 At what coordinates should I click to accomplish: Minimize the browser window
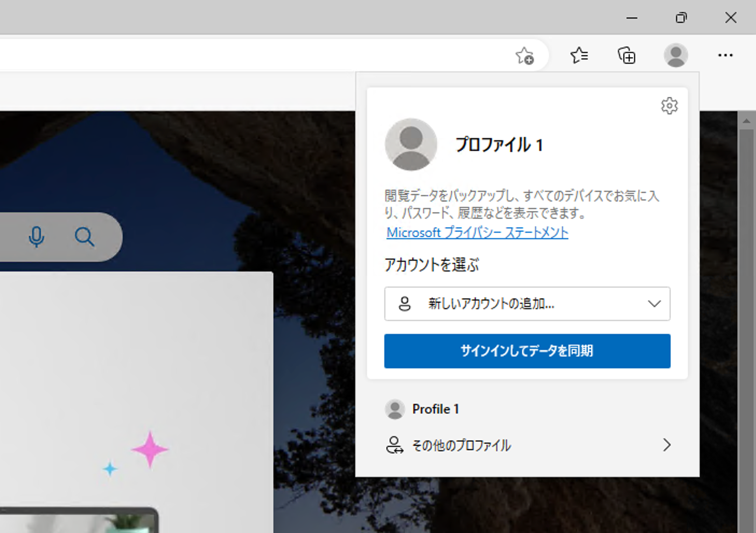pyautogui.click(x=632, y=18)
